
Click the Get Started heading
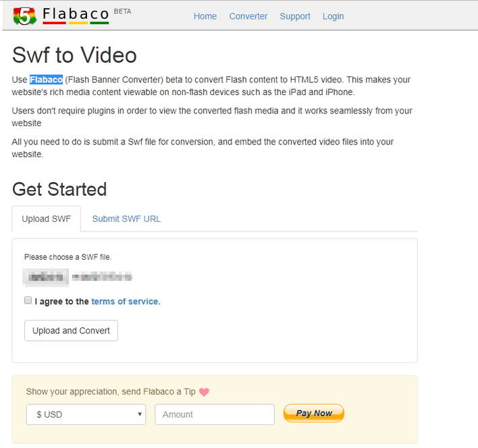coord(59,189)
